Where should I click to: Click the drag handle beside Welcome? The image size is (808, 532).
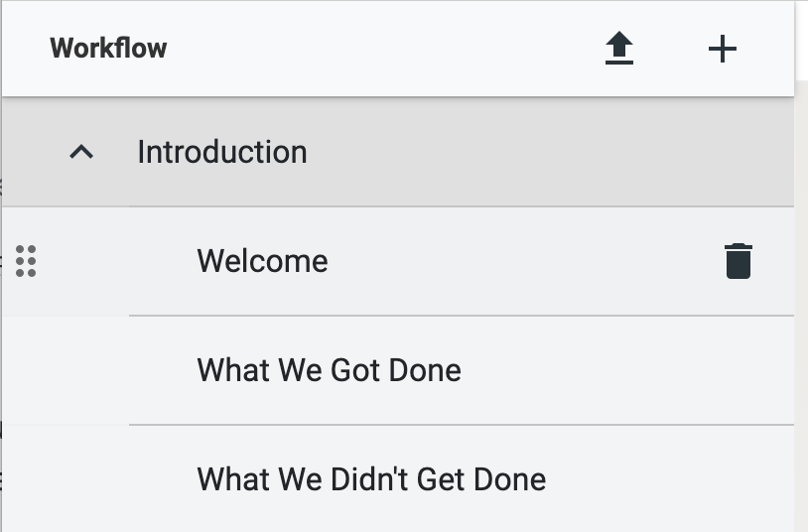coord(26,261)
